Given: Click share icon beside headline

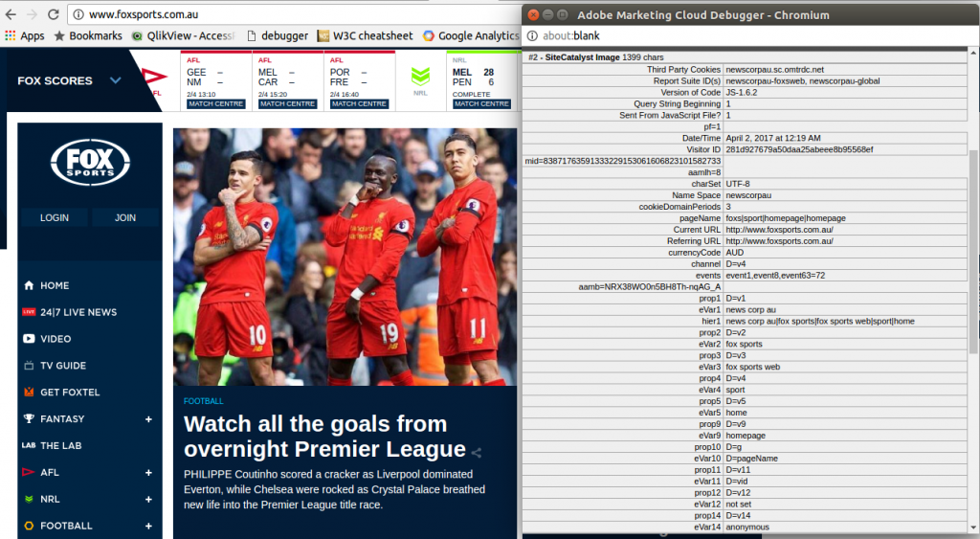Looking at the screenshot, I should coord(477,452).
